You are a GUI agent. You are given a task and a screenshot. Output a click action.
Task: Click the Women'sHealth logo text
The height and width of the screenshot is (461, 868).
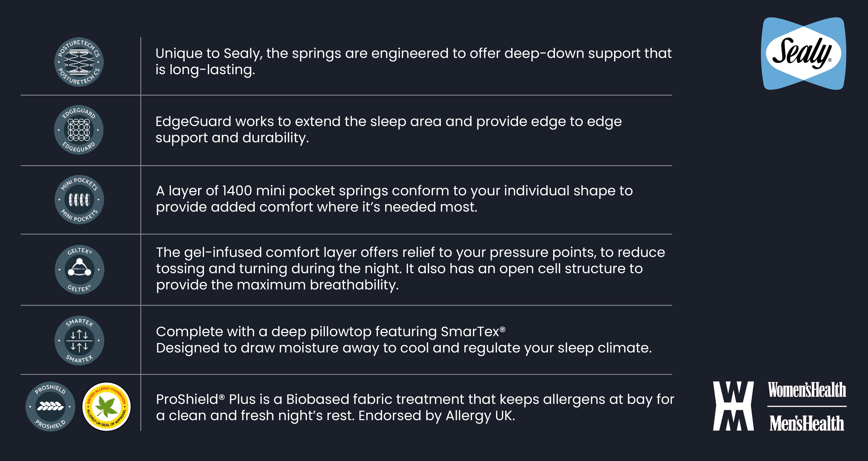coord(807,390)
